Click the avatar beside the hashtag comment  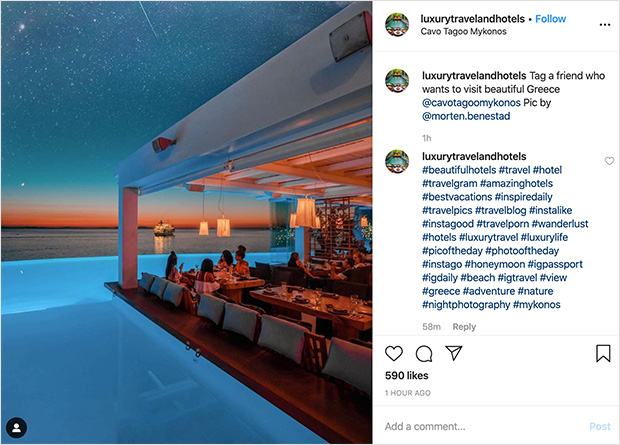point(397,161)
